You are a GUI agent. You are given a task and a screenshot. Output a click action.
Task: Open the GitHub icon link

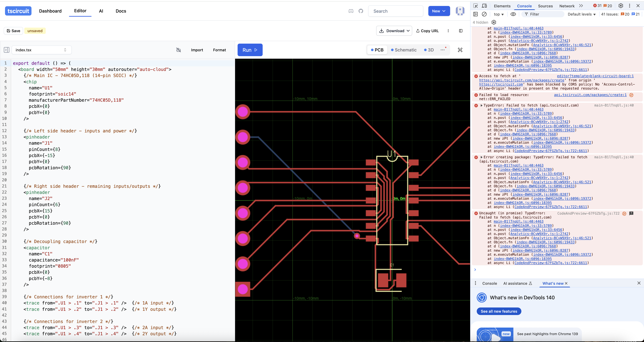pyautogui.click(x=361, y=11)
